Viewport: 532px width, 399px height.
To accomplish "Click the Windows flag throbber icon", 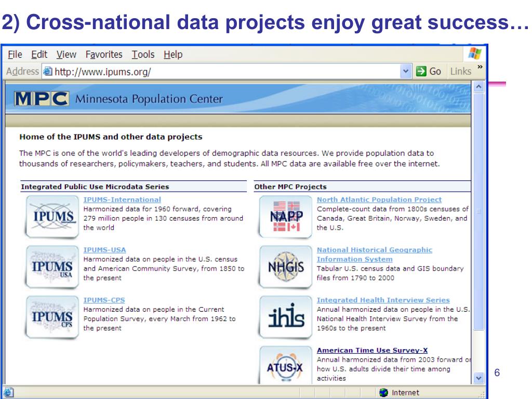I will point(475,54).
